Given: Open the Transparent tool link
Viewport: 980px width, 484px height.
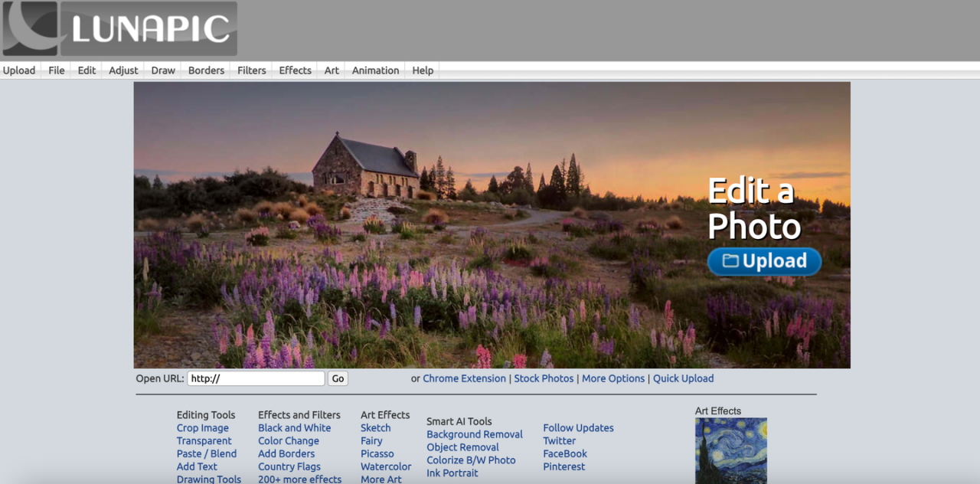Looking at the screenshot, I should pyautogui.click(x=204, y=441).
